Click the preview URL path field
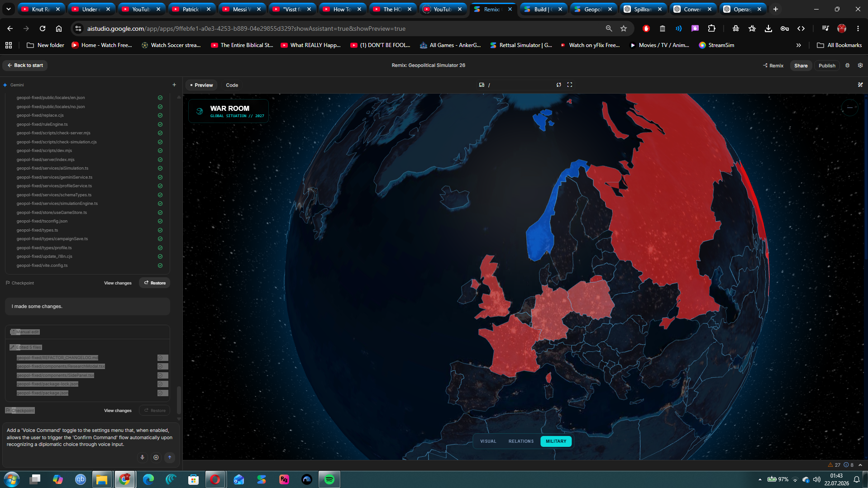This screenshot has height=488, width=868. point(520,85)
